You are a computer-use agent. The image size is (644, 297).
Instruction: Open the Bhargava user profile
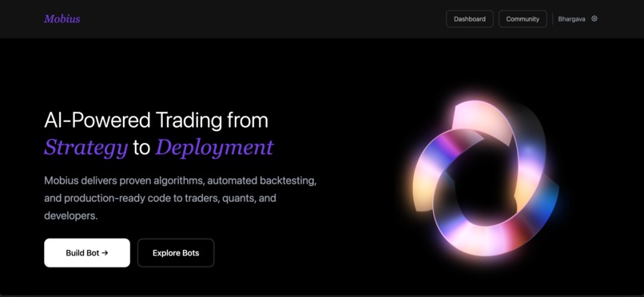[571, 19]
